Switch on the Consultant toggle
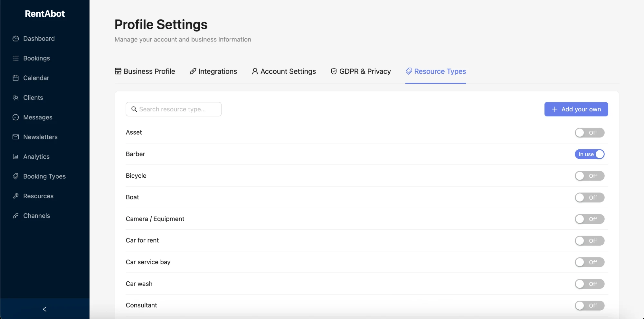 (590, 305)
